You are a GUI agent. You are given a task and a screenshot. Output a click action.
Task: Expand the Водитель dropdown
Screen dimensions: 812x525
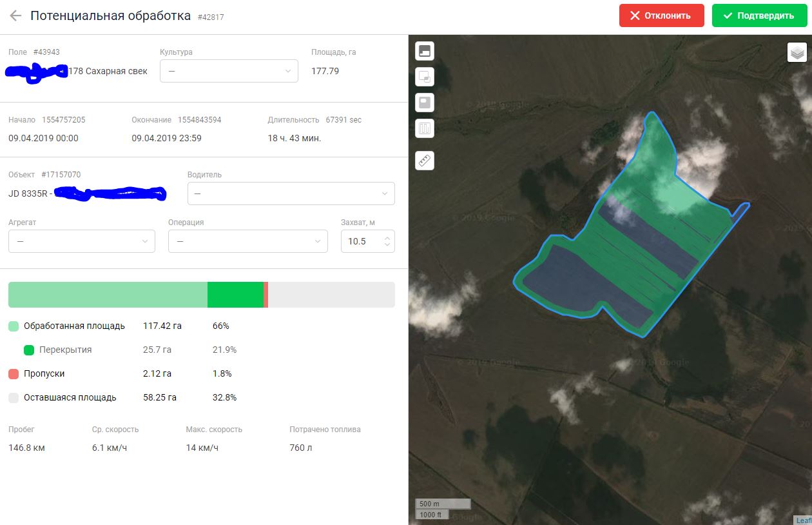pos(291,193)
